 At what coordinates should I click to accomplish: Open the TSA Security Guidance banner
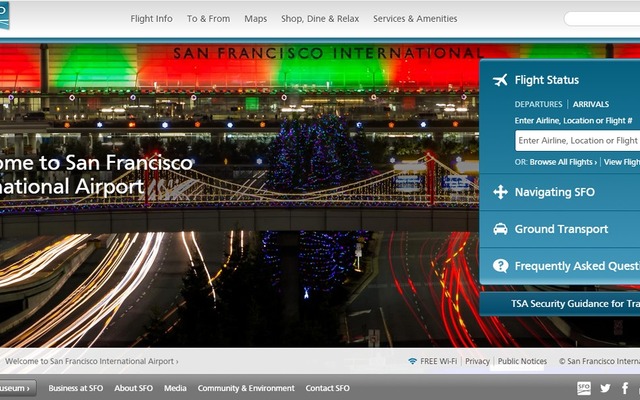click(x=560, y=304)
